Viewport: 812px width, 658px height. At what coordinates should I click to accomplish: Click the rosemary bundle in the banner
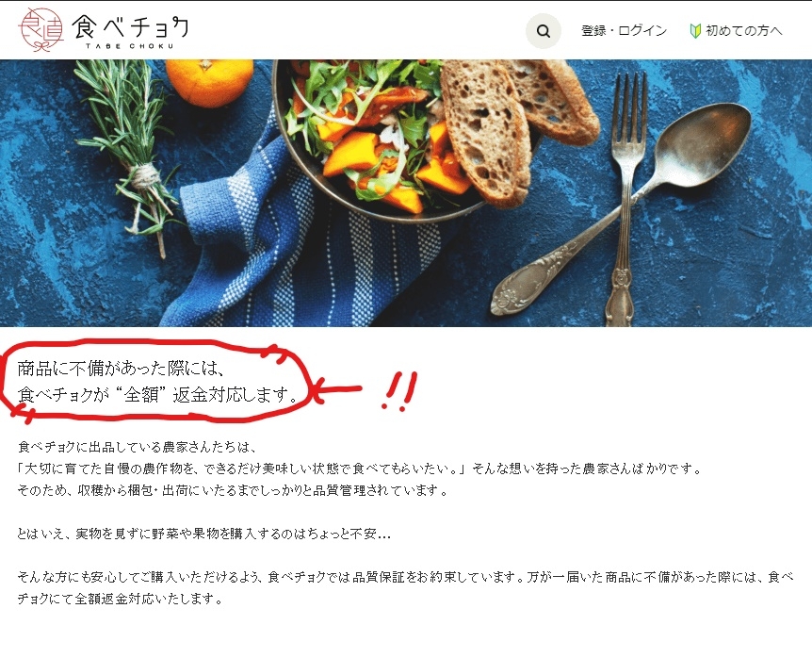coord(129,150)
